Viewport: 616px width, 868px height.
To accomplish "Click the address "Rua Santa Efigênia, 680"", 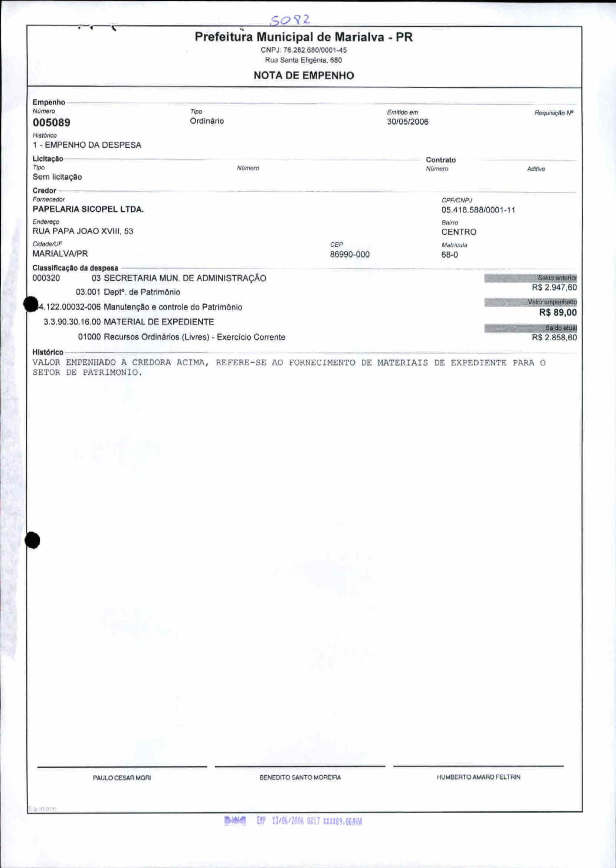I will [304, 60].
